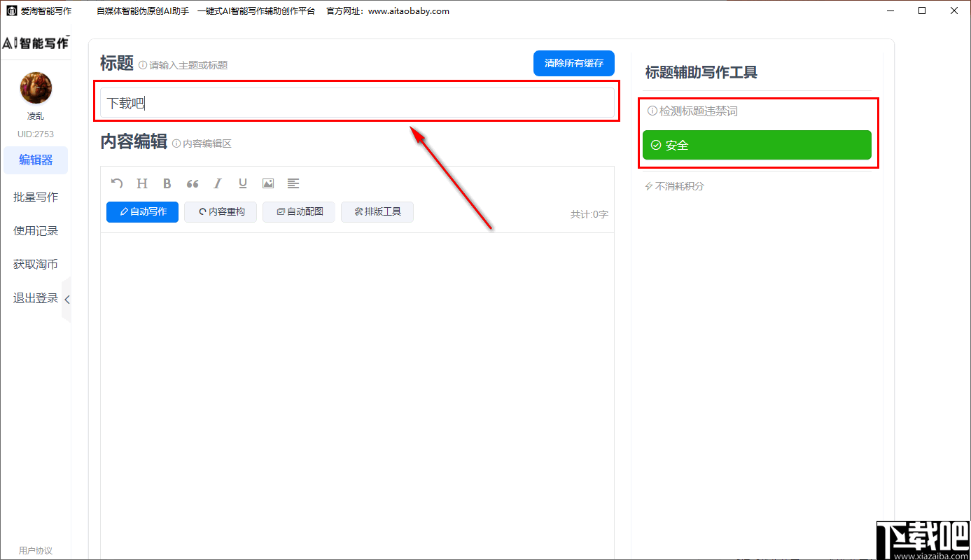This screenshot has height=560, width=971.
Task: Click the 自动配图 button
Action: tap(299, 211)
